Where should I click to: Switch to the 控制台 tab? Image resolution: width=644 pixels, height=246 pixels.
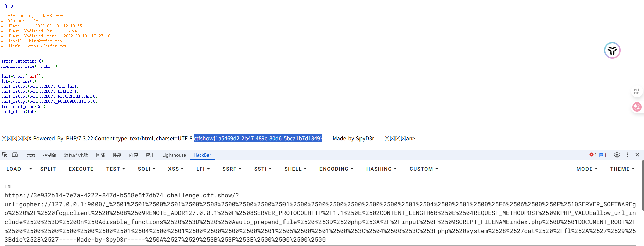coord(49,155)
